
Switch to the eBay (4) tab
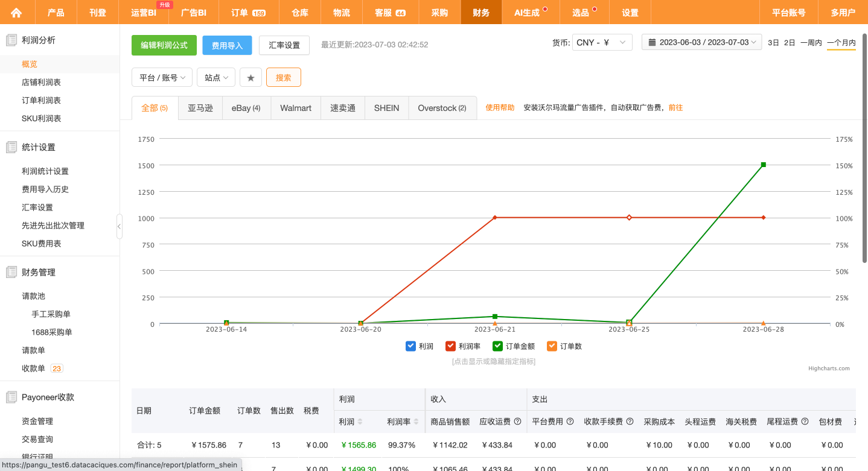(x=246, y=108)
